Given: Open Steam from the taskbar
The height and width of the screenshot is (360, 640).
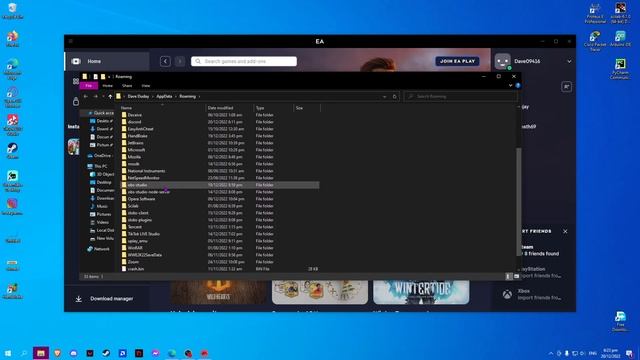Looking at the screenshot, I should pyautogui.click(x=106, y=353).
